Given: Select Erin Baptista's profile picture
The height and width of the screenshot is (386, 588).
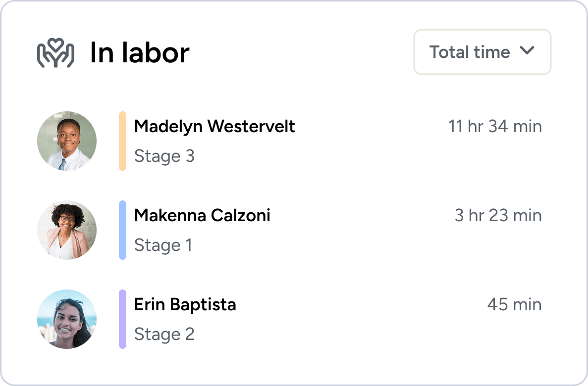Looking at the screenshot, I should pyautogui.click(x=67, y=319).
